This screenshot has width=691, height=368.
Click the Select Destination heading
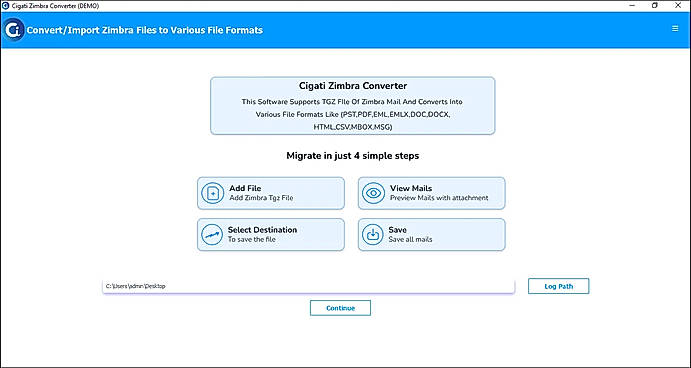click(x=262, y=230)
